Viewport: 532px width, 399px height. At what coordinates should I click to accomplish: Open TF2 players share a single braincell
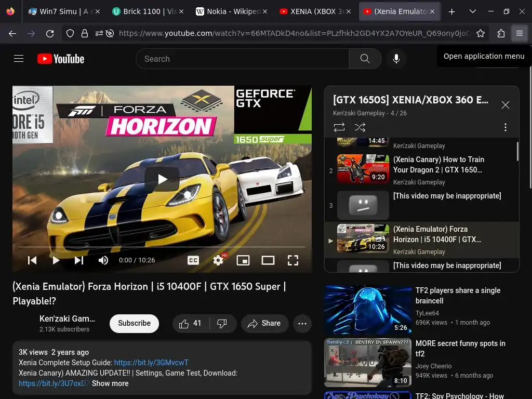(458, 296)
